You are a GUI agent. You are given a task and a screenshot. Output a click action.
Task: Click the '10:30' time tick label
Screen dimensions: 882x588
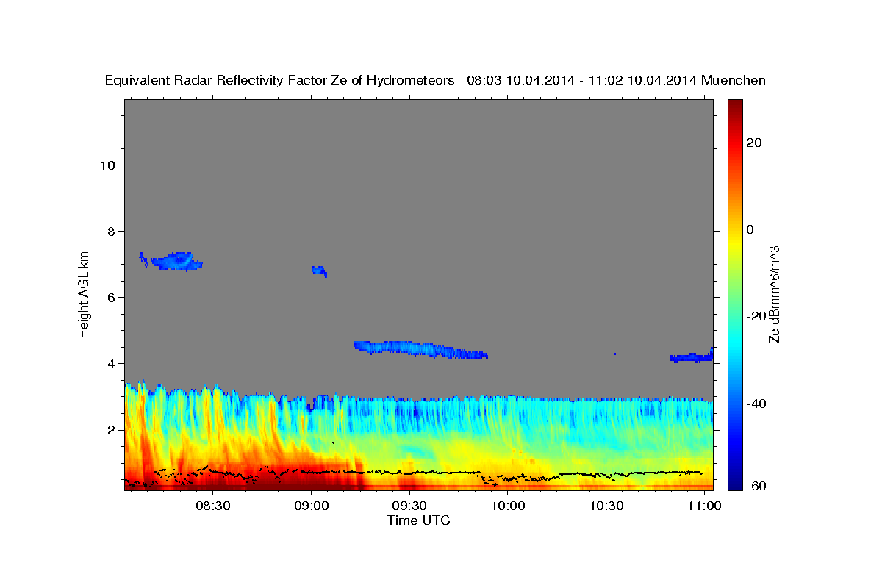pyautogui.click(x=606, y=506)
